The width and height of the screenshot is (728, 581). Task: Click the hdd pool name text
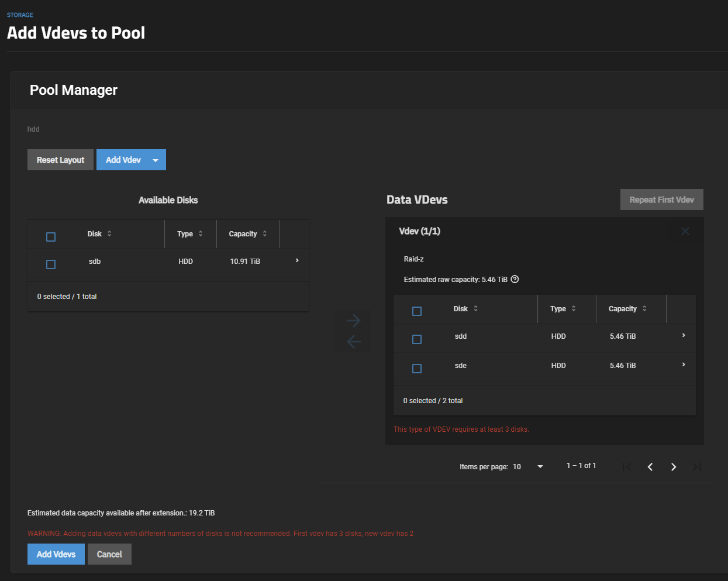click(33, 129)
